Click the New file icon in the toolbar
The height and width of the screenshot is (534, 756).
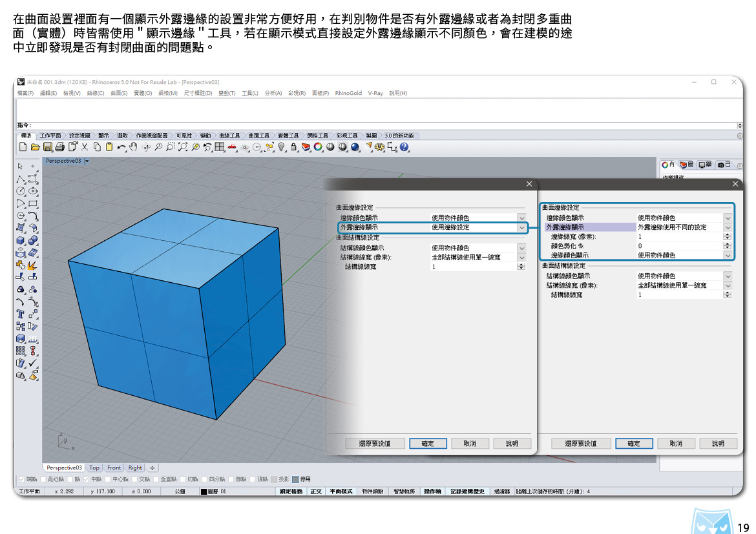click(23, 147)
